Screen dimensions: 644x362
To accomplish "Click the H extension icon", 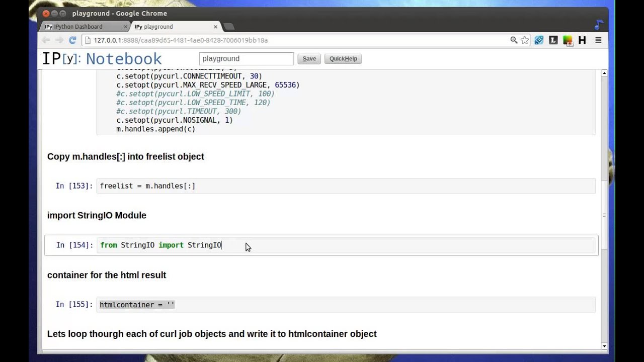I will pyautogui.click(x=582, y=40).
